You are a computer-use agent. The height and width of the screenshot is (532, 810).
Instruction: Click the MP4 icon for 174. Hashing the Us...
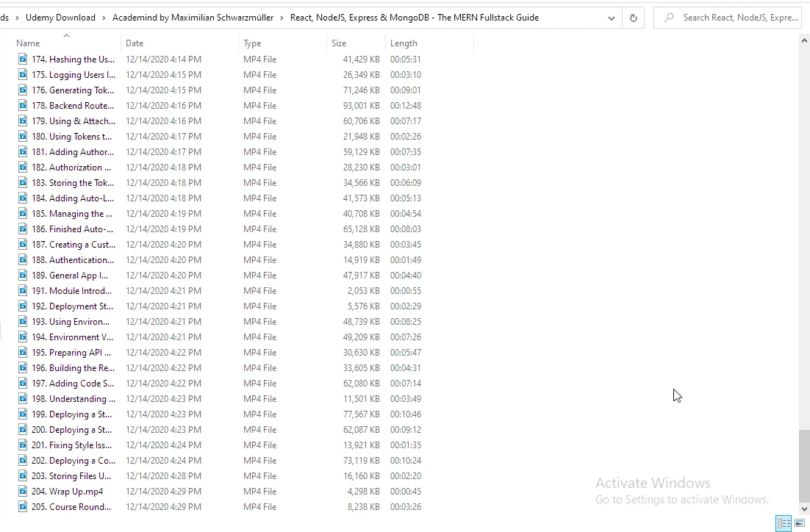23,60
